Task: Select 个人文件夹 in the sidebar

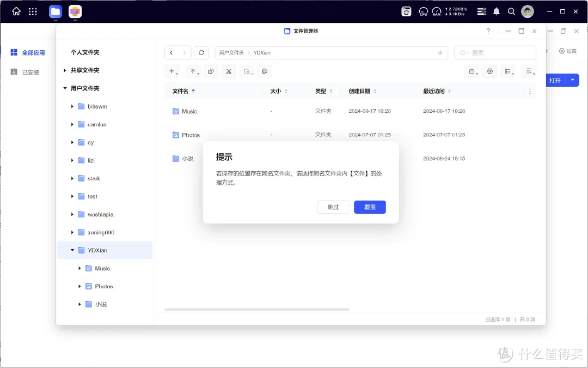Action: pyautogui.click(x=85, y=52)
